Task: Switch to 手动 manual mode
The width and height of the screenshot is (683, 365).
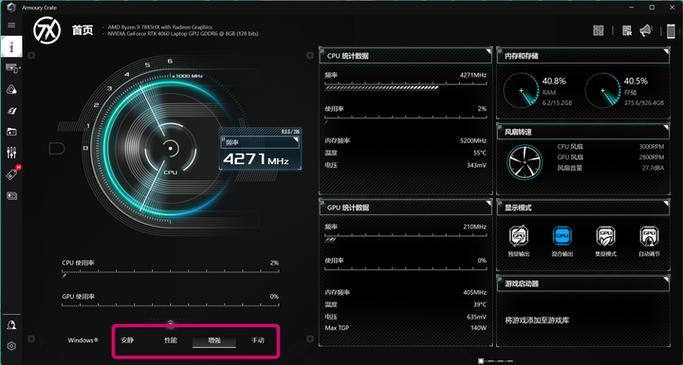Action: 257,340
